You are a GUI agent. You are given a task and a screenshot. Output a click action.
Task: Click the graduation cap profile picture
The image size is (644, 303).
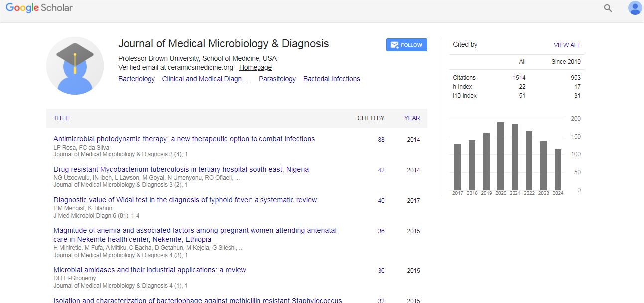pyautogui.click(x=75, y=66)
